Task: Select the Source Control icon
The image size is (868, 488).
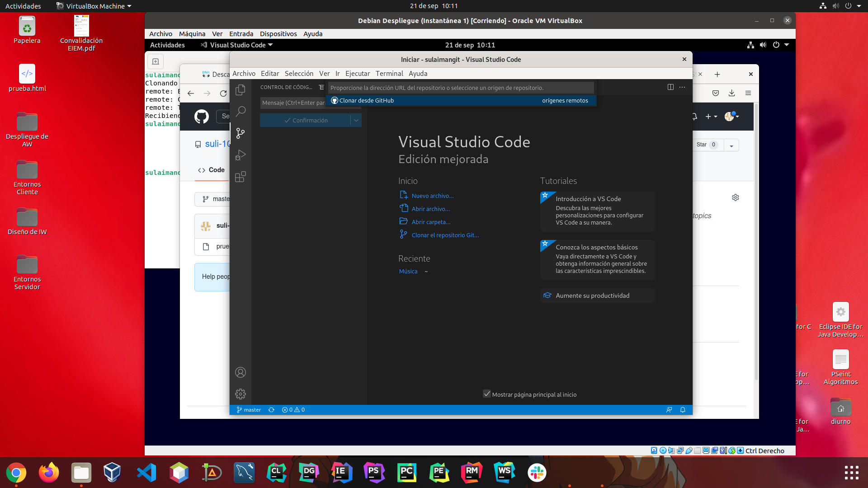Action: 240,133
